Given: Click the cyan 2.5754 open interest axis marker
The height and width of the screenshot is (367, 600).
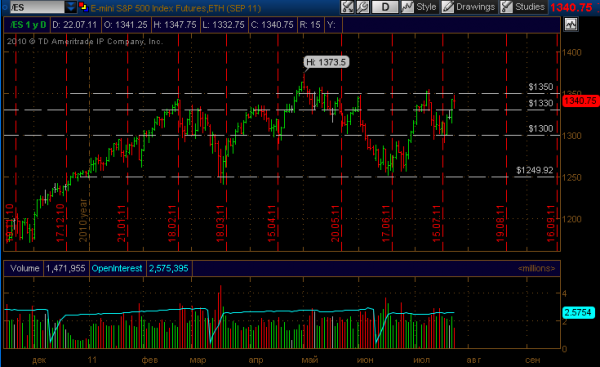Looking at the screenshot, I should tap(578, 313).
